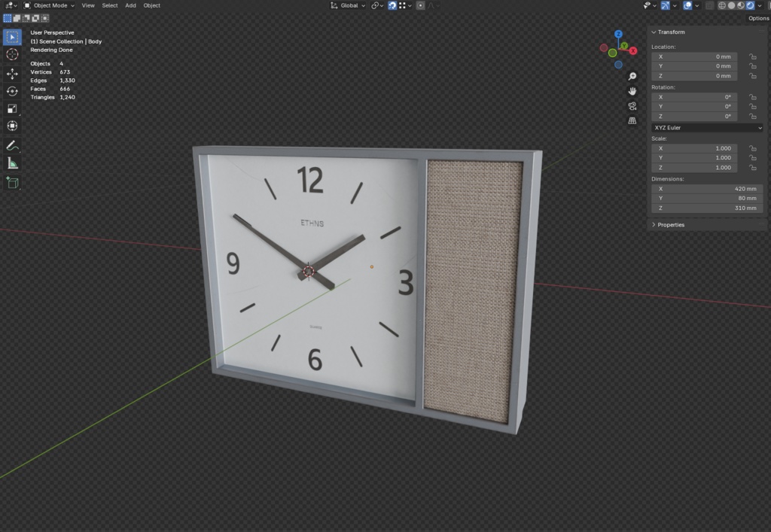771x532 pixels.
Task: Click the green Y axis on navigation gizmo
Action: click(x=624, y=46)
